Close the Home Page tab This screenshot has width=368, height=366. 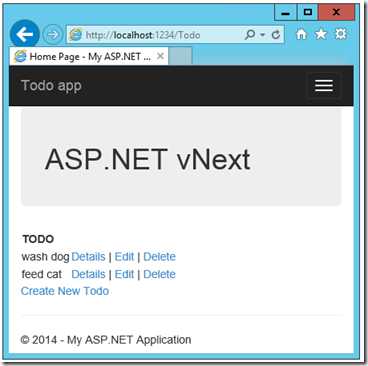[160, 56]
